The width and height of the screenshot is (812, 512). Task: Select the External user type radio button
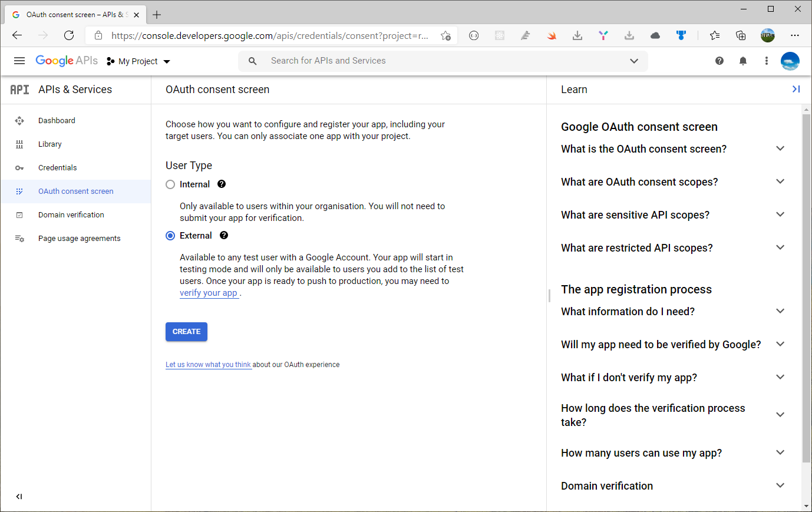170,236
